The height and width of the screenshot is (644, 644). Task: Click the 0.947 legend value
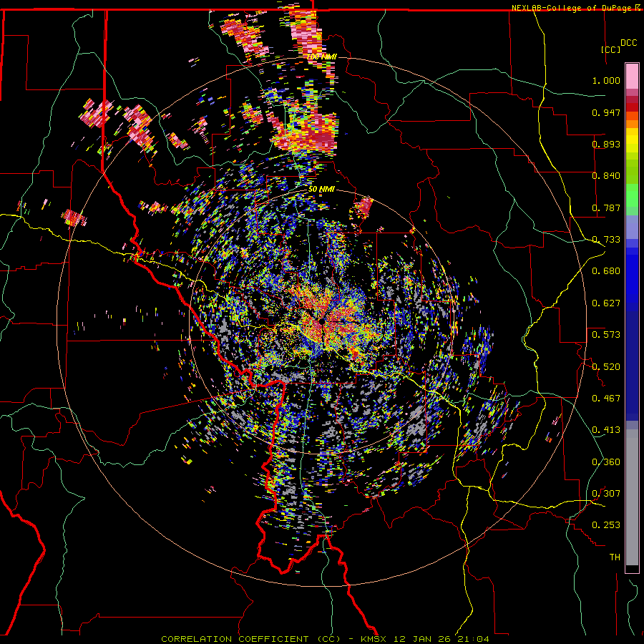(606, 112)
